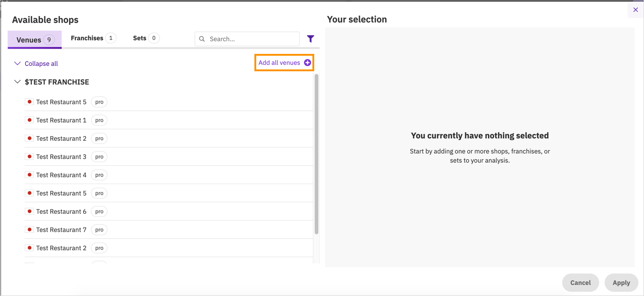Click the Collapse all link
Image resolution: width=644 pixels, height=296 pixels.
tap(41, 63)
